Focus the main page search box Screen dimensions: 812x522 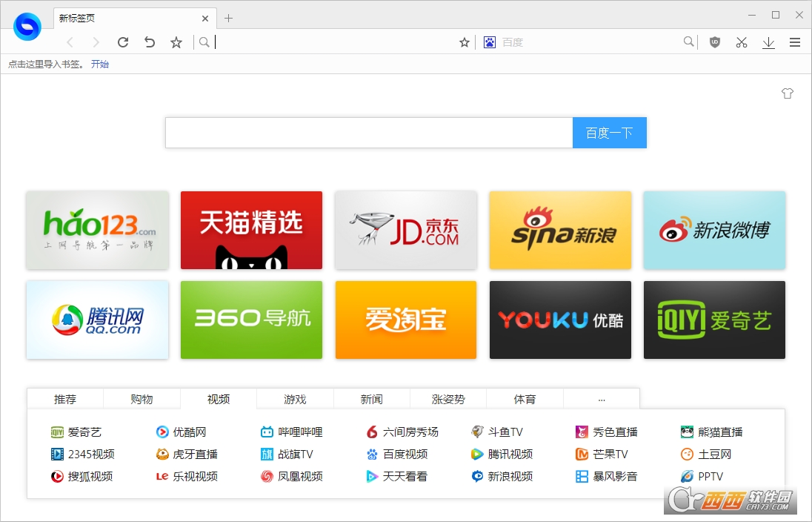coord(369,133)
